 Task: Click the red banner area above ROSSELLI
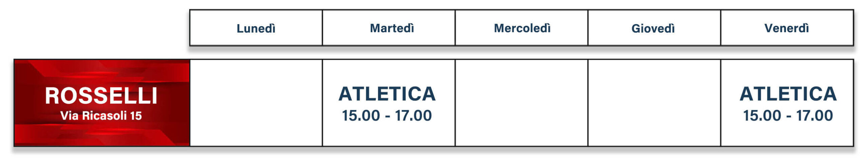[101, 72]
